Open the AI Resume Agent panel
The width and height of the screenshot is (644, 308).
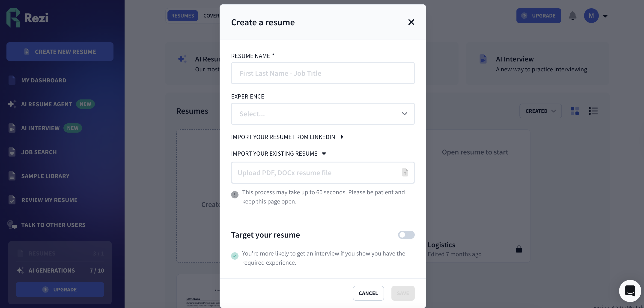coord(47,104)
